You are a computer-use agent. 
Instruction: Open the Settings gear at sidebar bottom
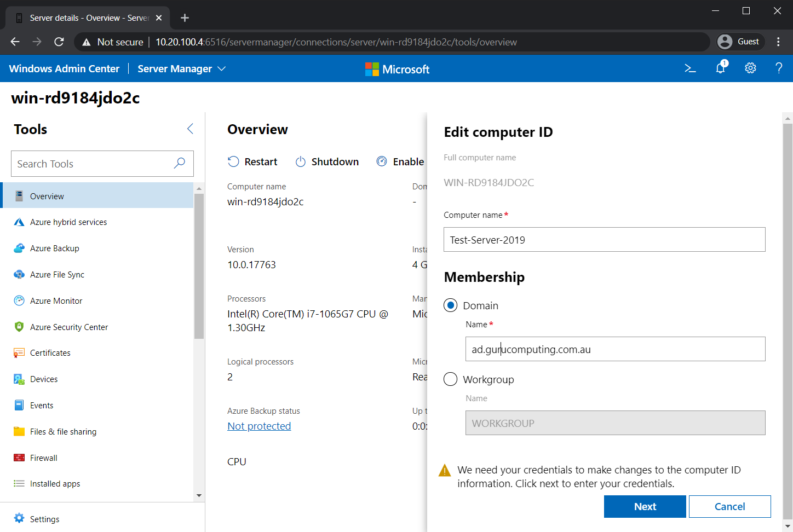(19, 518)
